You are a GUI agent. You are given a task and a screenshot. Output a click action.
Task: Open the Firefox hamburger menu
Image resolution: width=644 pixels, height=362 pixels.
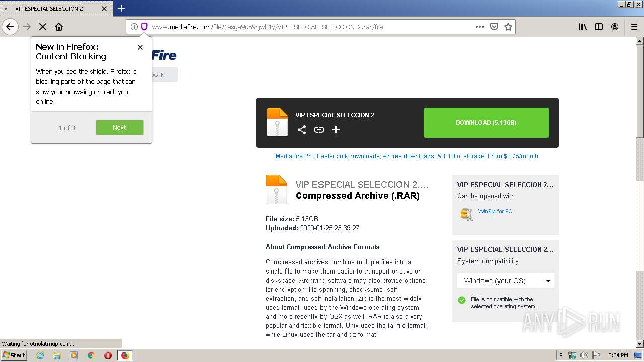tap(634, 27)
